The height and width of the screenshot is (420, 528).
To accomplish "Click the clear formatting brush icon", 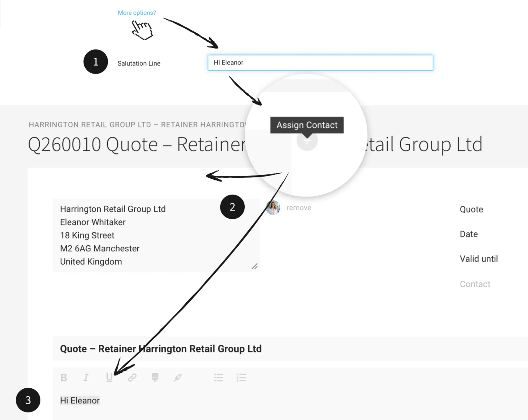I will [x=178, y=378].
